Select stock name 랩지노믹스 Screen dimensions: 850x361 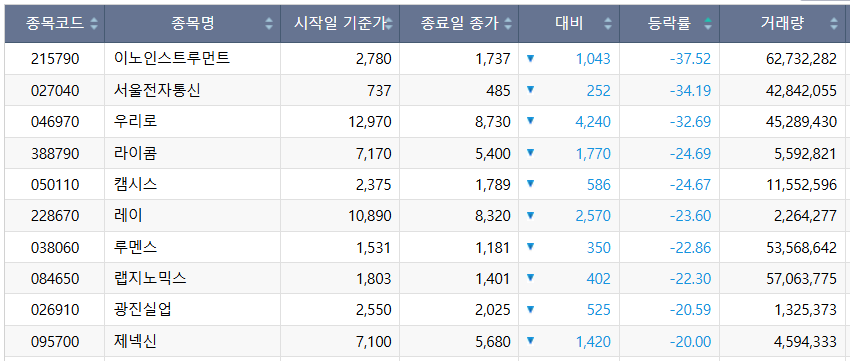coord(150,279)
